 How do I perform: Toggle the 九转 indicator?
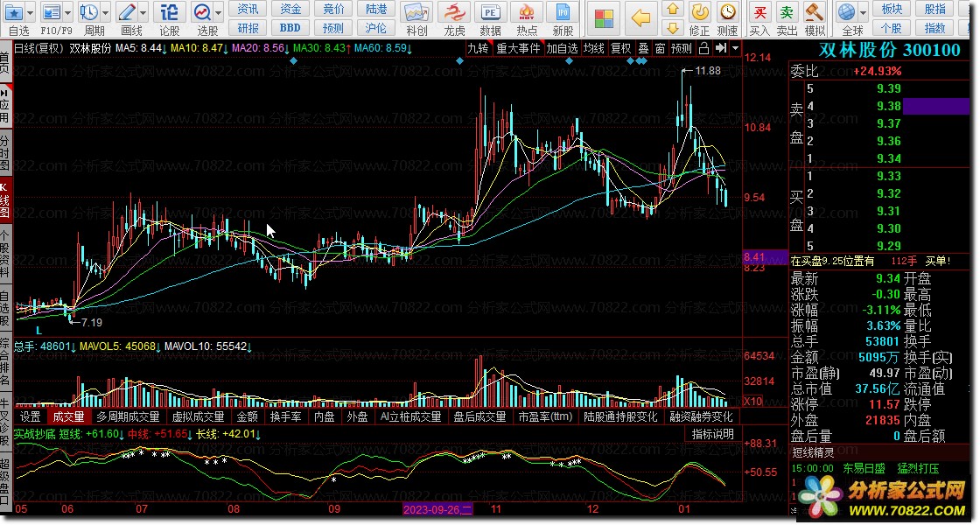[x=479, y=48]
